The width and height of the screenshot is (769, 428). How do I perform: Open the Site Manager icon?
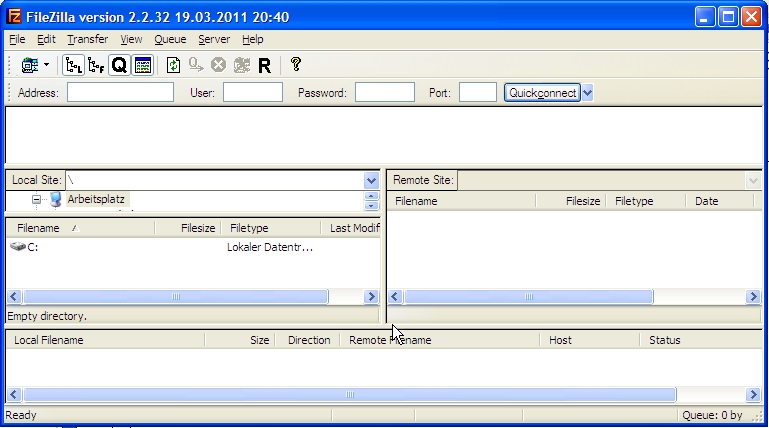[x=29, y=65]
